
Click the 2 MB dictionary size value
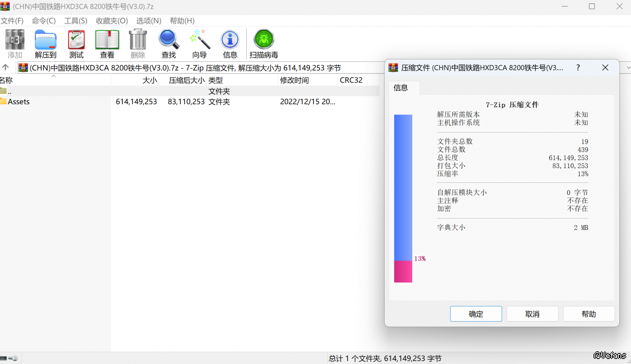(581, 227)
